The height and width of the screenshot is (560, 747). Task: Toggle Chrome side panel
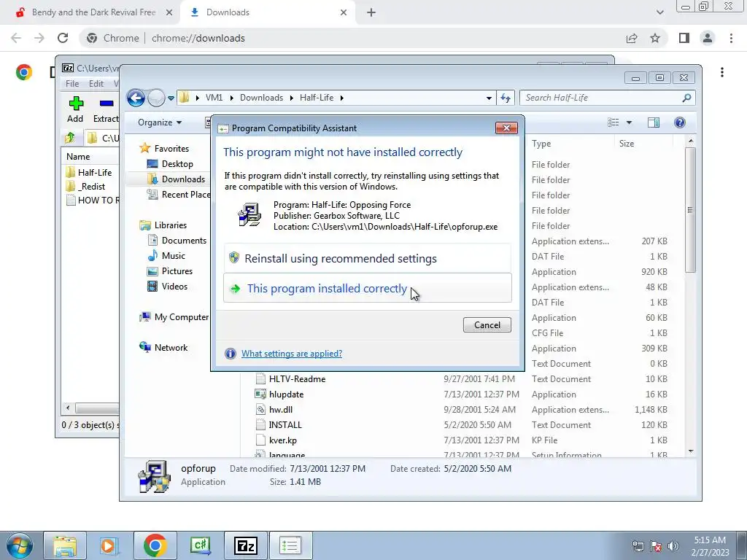684,38
